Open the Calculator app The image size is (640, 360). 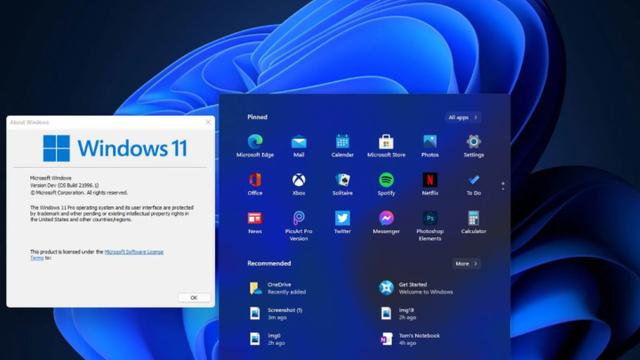(473, 222)
